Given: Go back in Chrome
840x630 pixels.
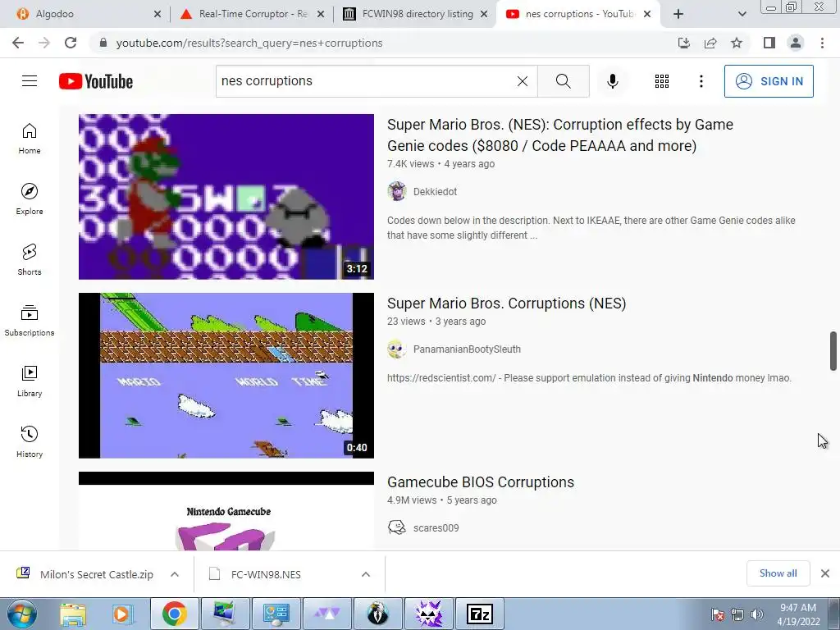Looking at the screenshot, I should (18, 43).
